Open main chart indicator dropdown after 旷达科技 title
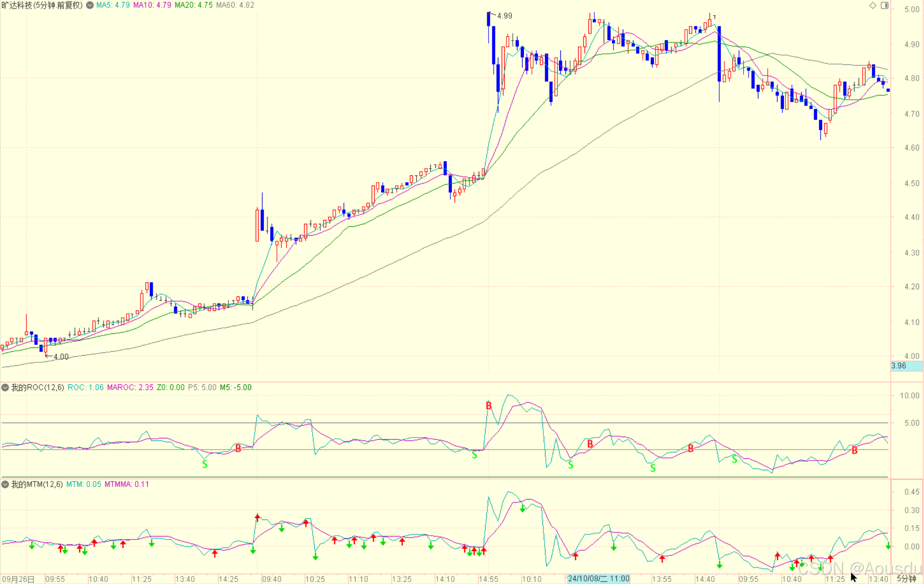Viewport: 924px width, 584px height. click(x=90, y=6)
